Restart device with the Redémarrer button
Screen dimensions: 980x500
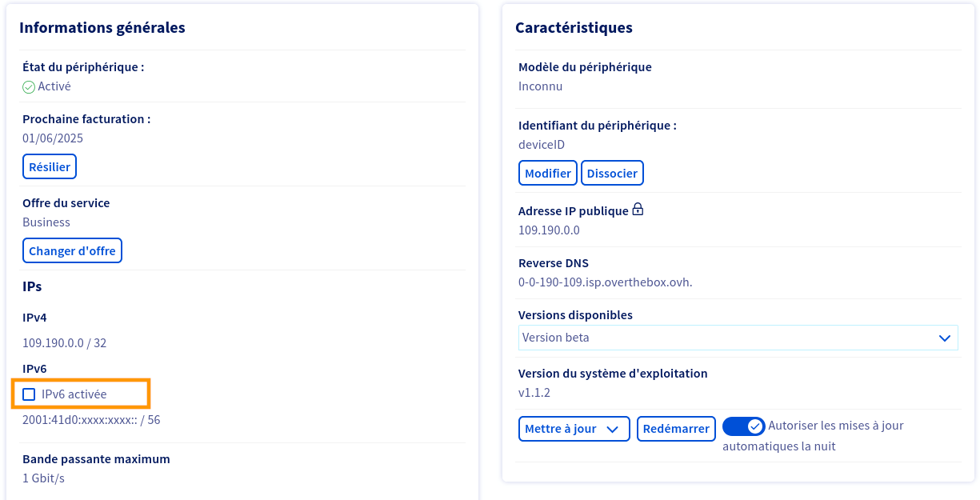click(676, 429)
